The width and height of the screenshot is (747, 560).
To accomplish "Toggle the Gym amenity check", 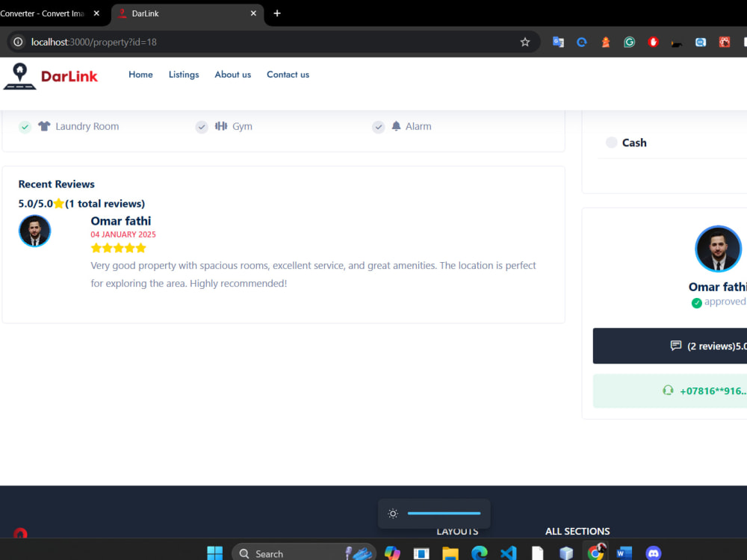I will (202, 127).
